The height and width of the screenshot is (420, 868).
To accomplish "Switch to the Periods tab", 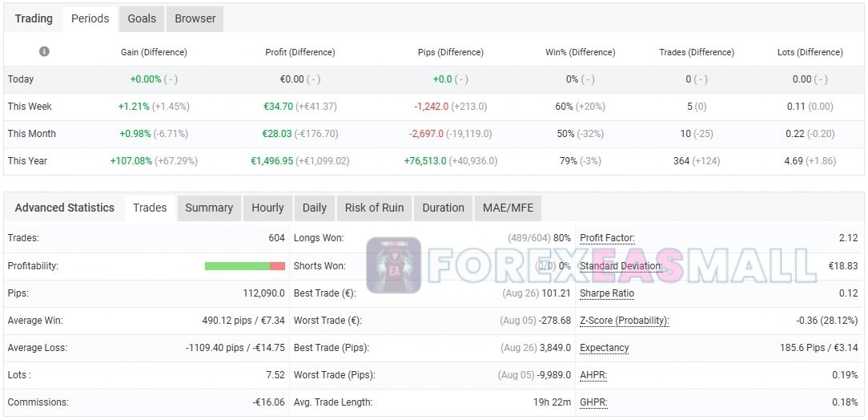I will pyautogui.click(x=90, y=19).
